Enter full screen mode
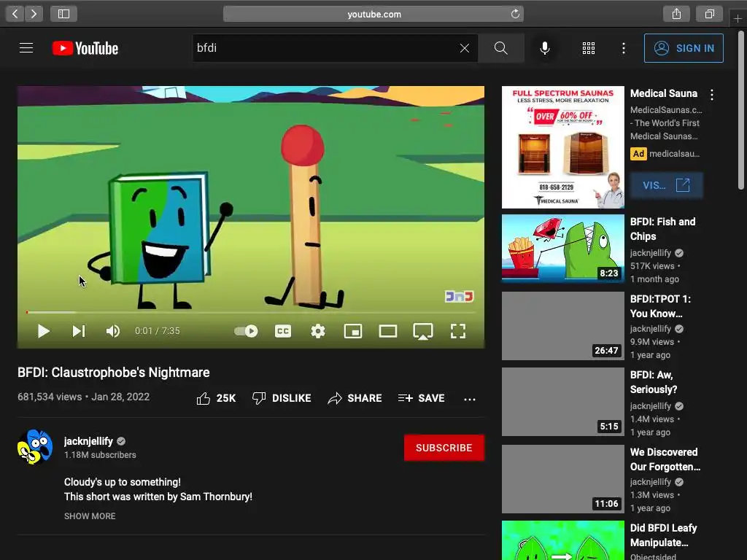The width and height of the screenshot is (747, 560). (458, 331)
